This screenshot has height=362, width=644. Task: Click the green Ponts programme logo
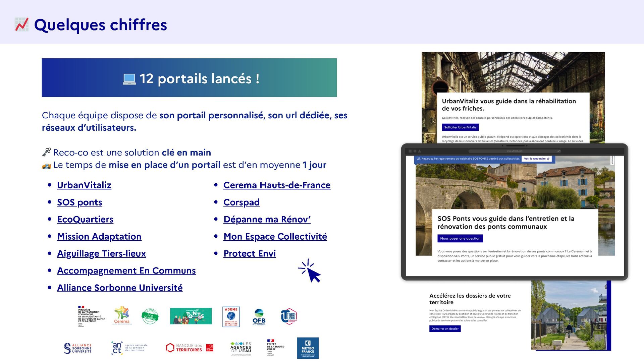(x=191, y=316)
